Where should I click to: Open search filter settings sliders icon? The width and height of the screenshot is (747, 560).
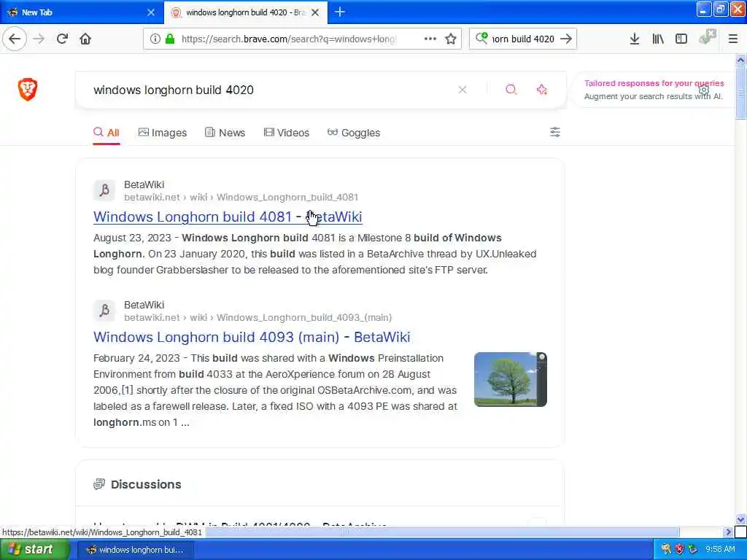pos(555,132)
